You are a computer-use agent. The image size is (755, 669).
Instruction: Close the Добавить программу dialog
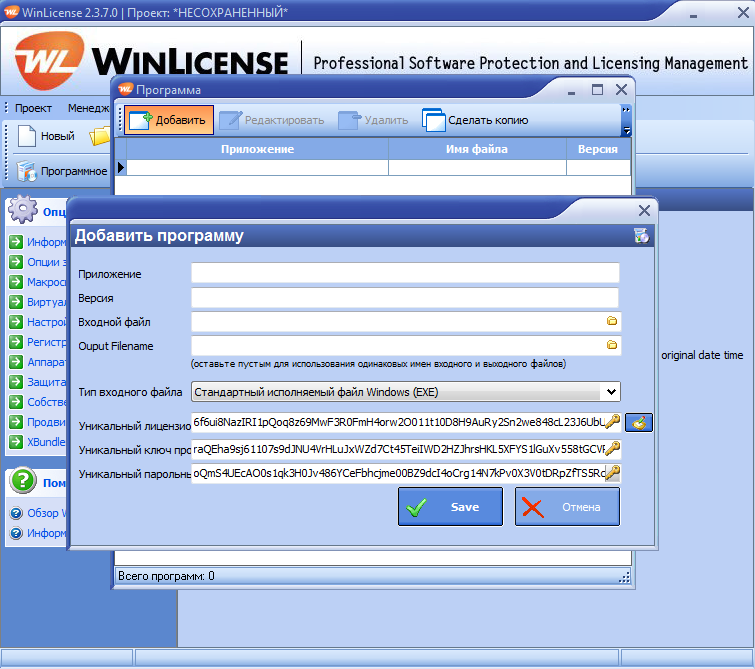tap(645, 210)
